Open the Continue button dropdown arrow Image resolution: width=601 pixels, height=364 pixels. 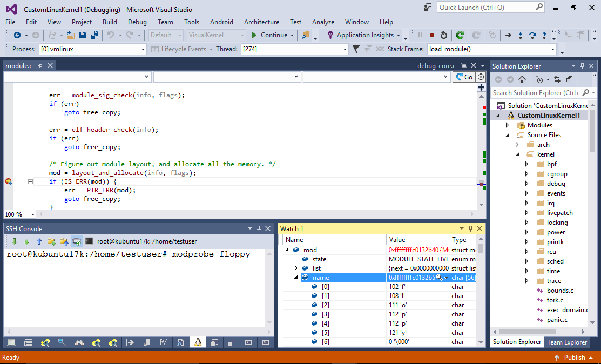292,35
